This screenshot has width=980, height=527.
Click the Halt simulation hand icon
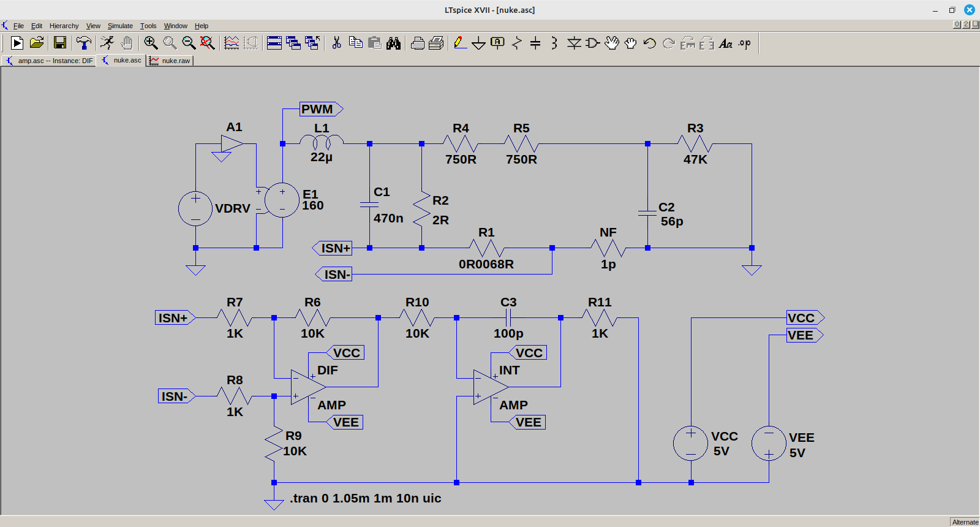pos(127,43)
